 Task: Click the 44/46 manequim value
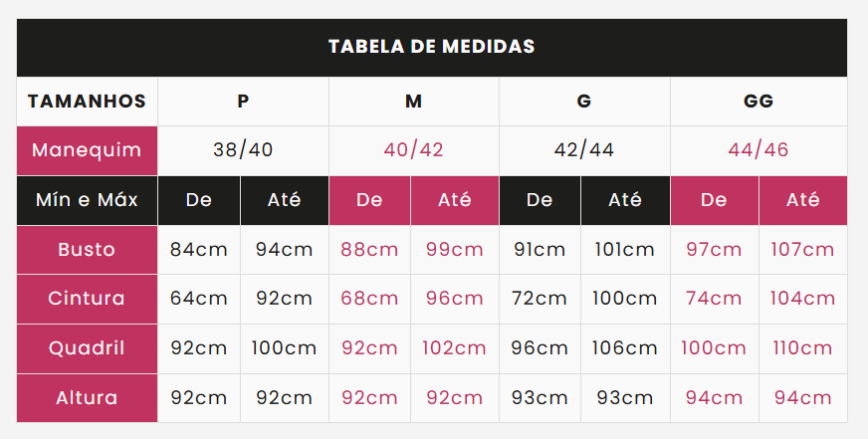[759, 150]
